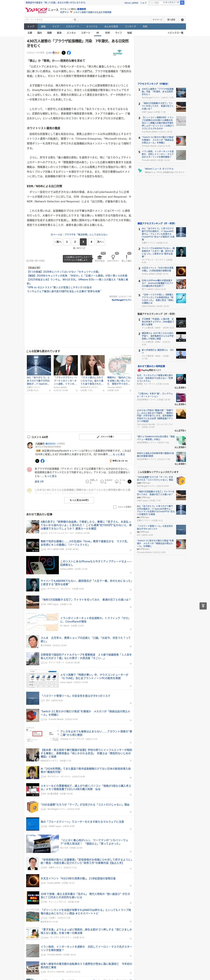The image size is (210, 980).
Task: Share 八田真行's comment on X
Action: coord(37,461)
